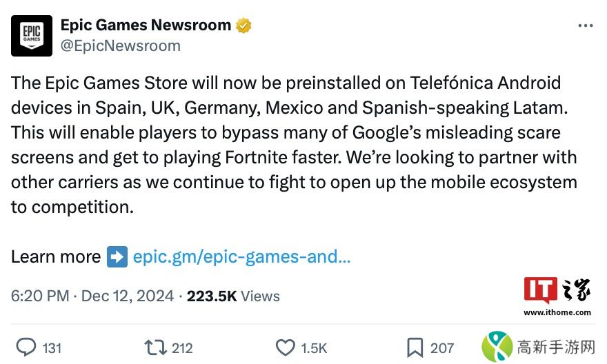Click the green 高新手游网 logo icon
Viewport: 607px width, 364px height.
point(497,346)
